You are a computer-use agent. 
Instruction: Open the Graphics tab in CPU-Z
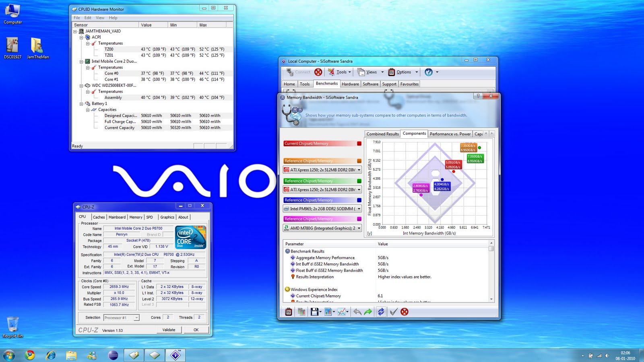[167, 217]
